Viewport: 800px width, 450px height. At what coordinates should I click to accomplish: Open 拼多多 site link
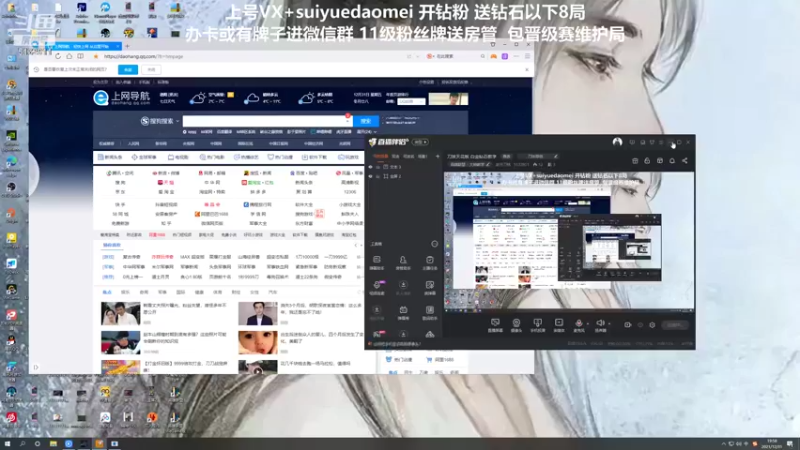[x=258, y=192]
